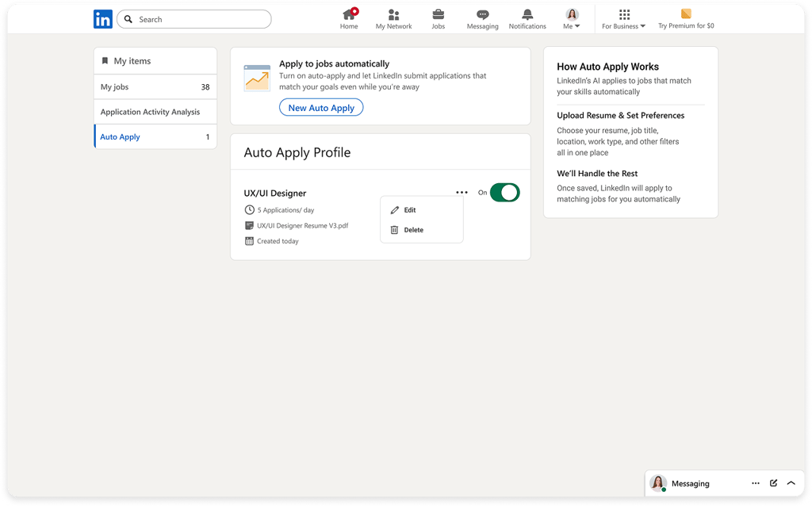Screen dimensions: 812x506
Task: Open My jobs in sidebar
Action: [x=155, y=87]
